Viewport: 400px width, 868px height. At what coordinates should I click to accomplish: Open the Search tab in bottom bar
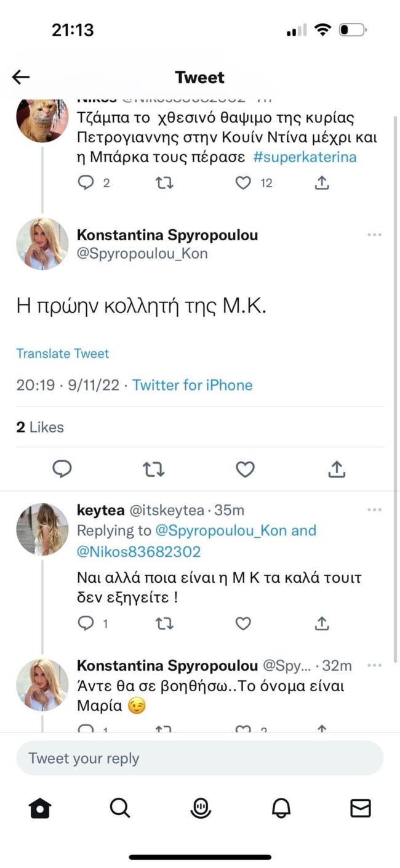119,808
